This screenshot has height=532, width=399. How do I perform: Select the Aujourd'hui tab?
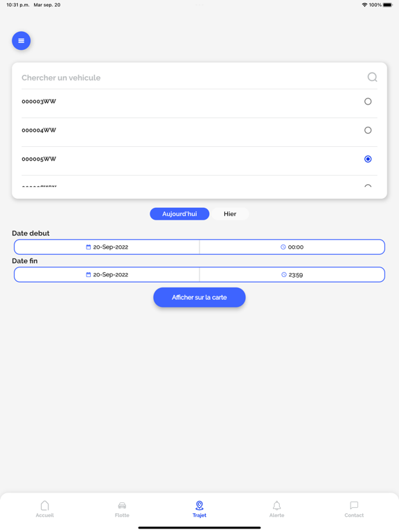179,214
